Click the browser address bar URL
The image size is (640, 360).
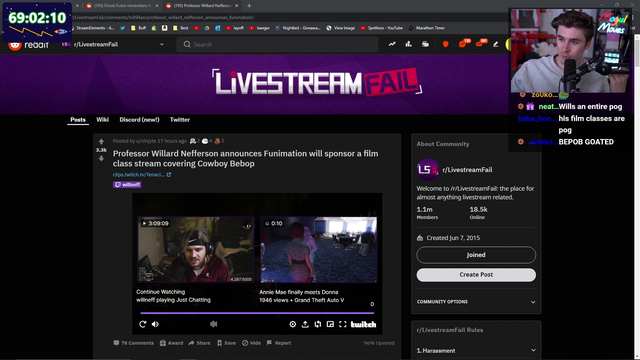click(x=163, y=18)
